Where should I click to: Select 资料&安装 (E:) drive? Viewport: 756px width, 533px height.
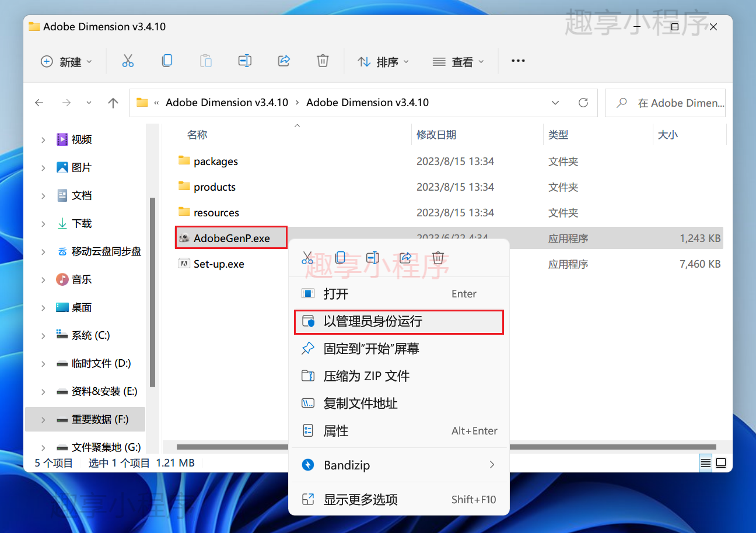tap(104, 391)
